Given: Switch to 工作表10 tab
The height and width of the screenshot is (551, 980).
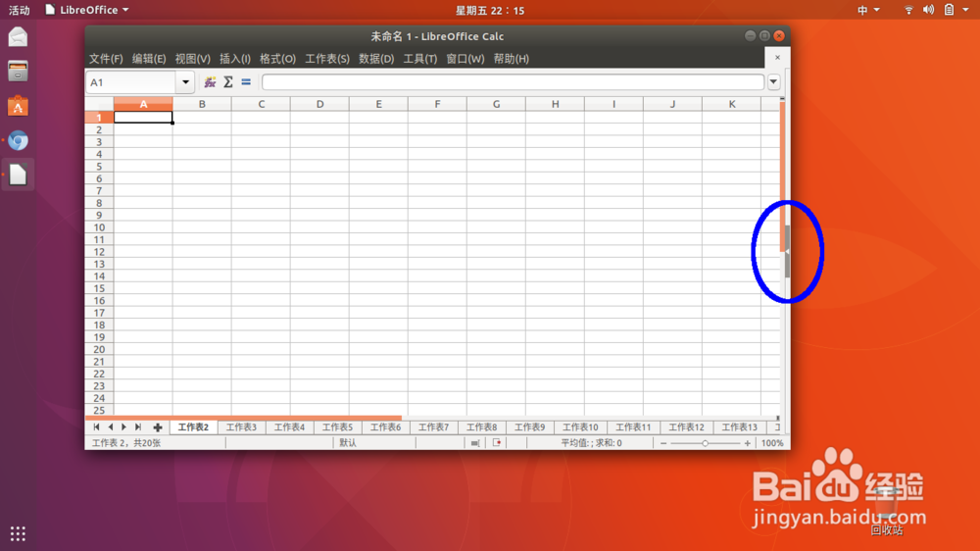Looking at the screenshot, I should click(580, 427).
